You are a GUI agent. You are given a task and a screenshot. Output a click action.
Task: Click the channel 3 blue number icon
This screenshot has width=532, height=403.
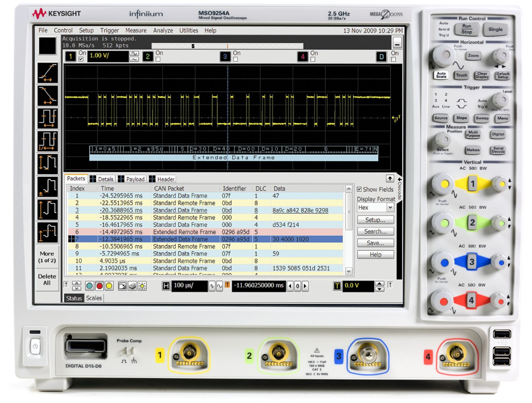tap(225, 57)
